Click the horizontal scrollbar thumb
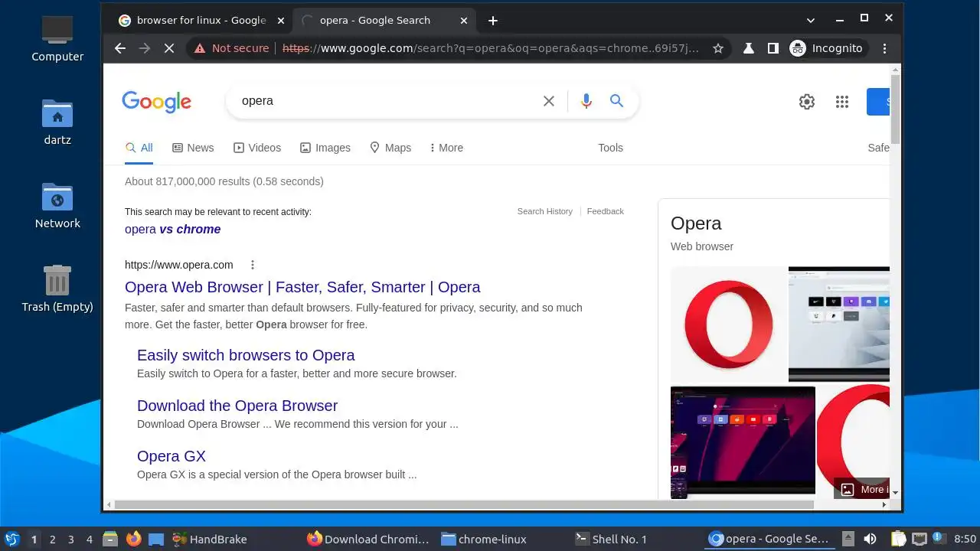Screen dimensions: 980x551 (x=464, y=504)
